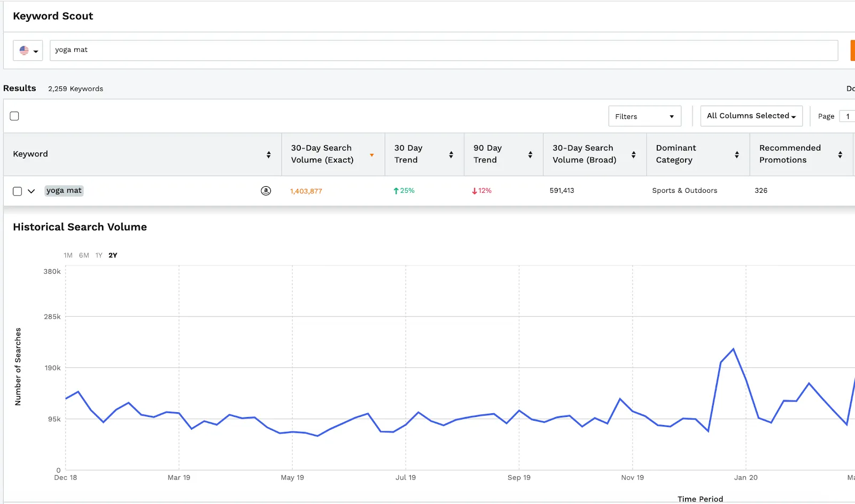
Task: Open the All Columns Selected dropdown
Action: click(x=751, y=116)
